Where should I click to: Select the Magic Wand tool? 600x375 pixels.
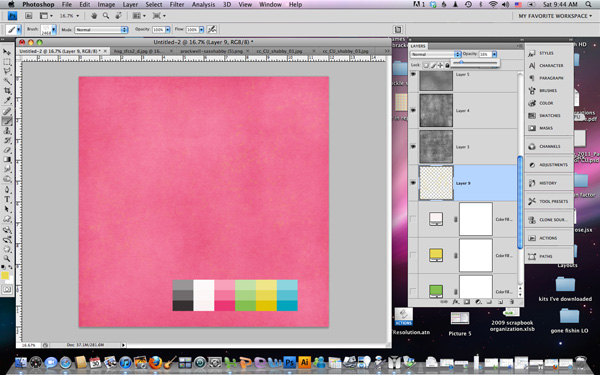7,81
